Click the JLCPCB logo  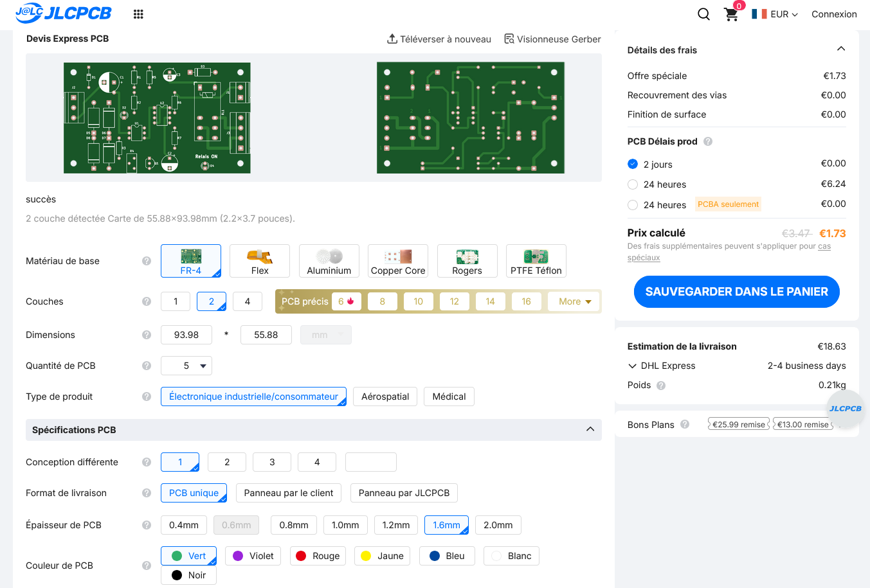pos(64,12)
